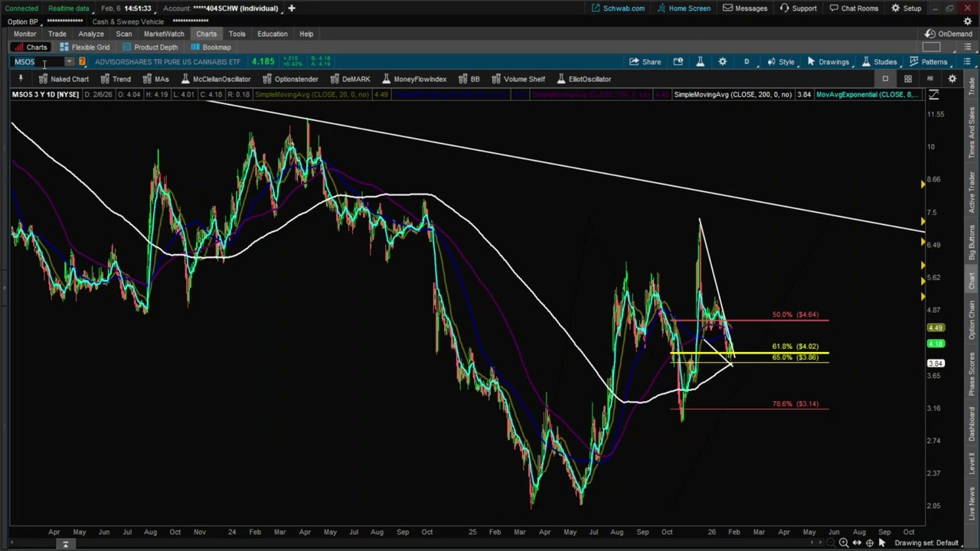Open the Patterns dropdown

928,62
